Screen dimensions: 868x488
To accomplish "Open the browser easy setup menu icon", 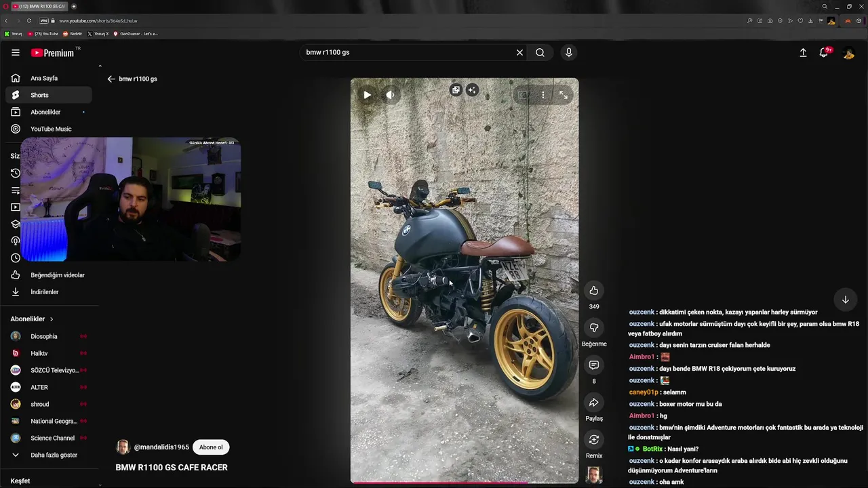I will pyautogui.click(x=821, y=21).
